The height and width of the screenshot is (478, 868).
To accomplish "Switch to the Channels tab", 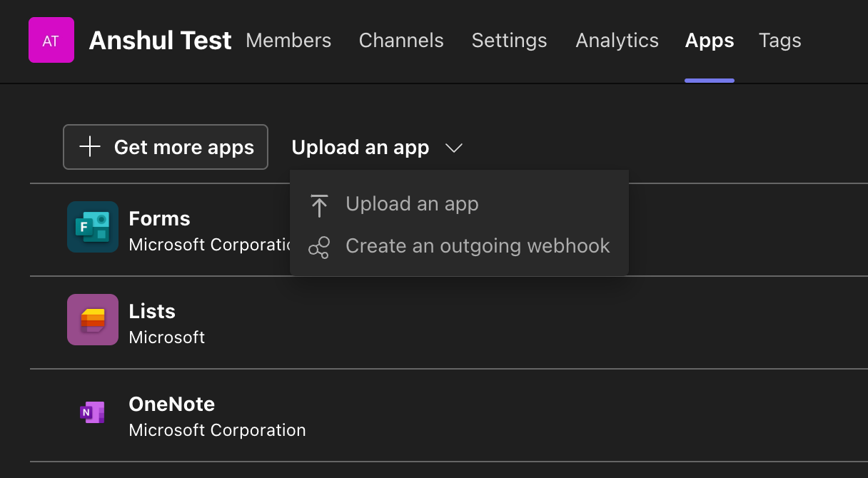I will click(401, 41).
